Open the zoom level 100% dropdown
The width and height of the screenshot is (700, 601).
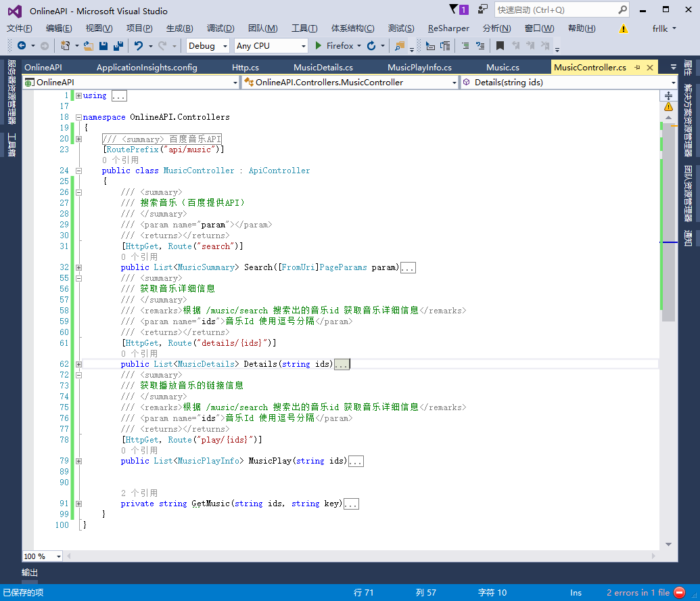point(58,556)
